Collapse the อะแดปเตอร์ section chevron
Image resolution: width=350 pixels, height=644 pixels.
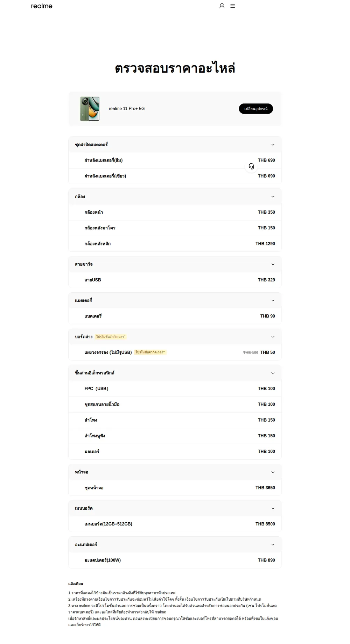(x=273, y=545)
